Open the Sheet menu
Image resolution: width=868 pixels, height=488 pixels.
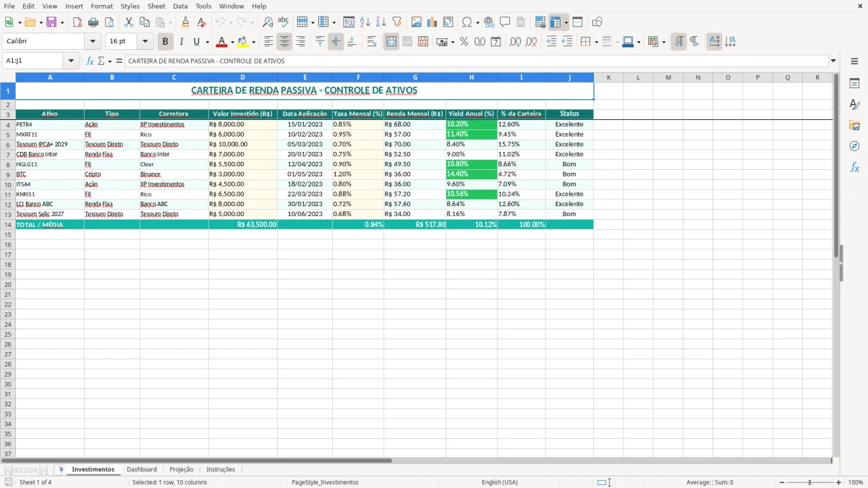pos(157,6)
